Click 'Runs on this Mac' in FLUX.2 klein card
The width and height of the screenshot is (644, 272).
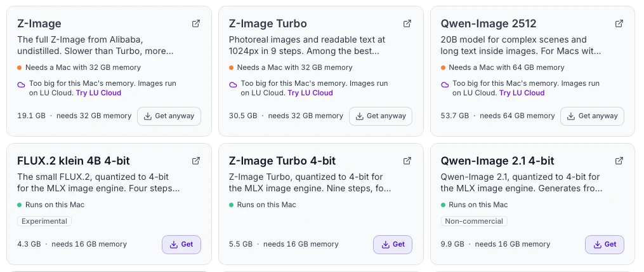click(55, 205)
